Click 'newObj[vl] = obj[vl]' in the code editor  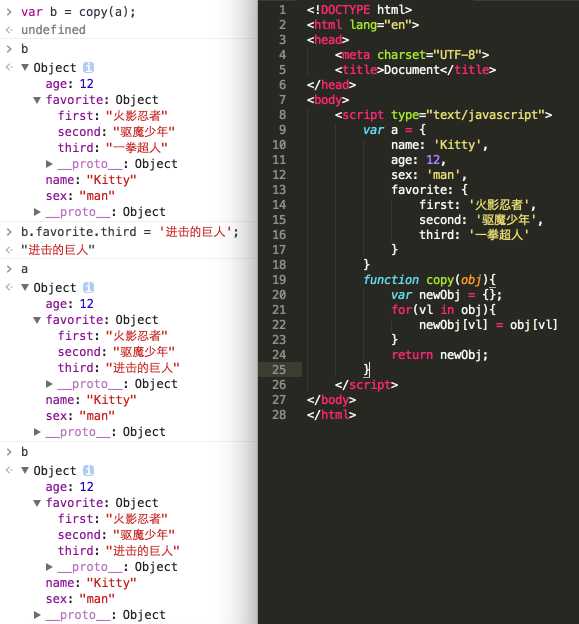[x=488, y=325]
